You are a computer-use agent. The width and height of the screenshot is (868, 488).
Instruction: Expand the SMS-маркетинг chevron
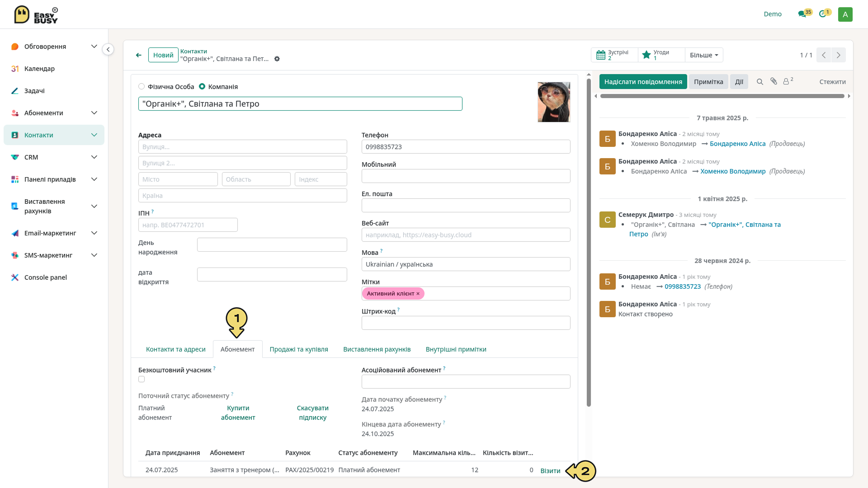click(94, 255)
